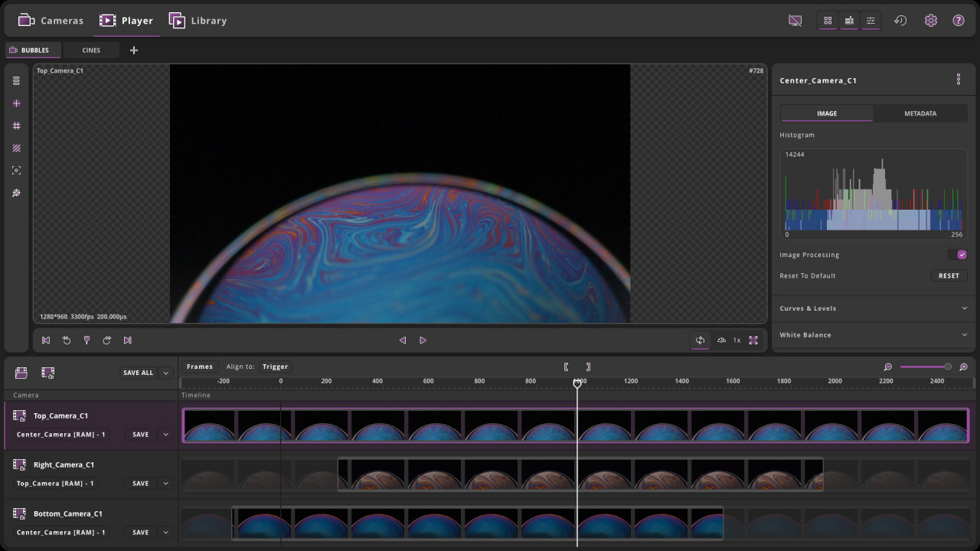The image size is (980, 551).
Task: Click fit-to-screen icon in player bar
Action: coord(753,341)
